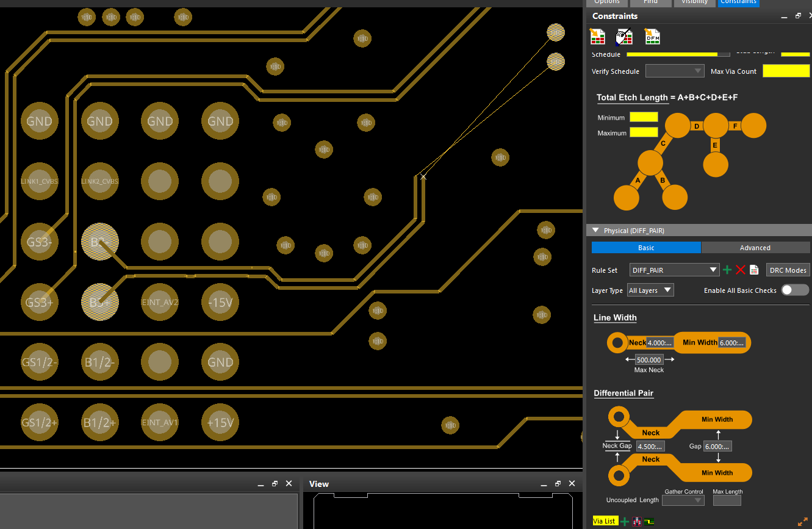Toggle Enable All Basic Checks switch
Image resolution: width=812 pixels, height=529 pixels.
pyautogui.click(x=795, y=290)
